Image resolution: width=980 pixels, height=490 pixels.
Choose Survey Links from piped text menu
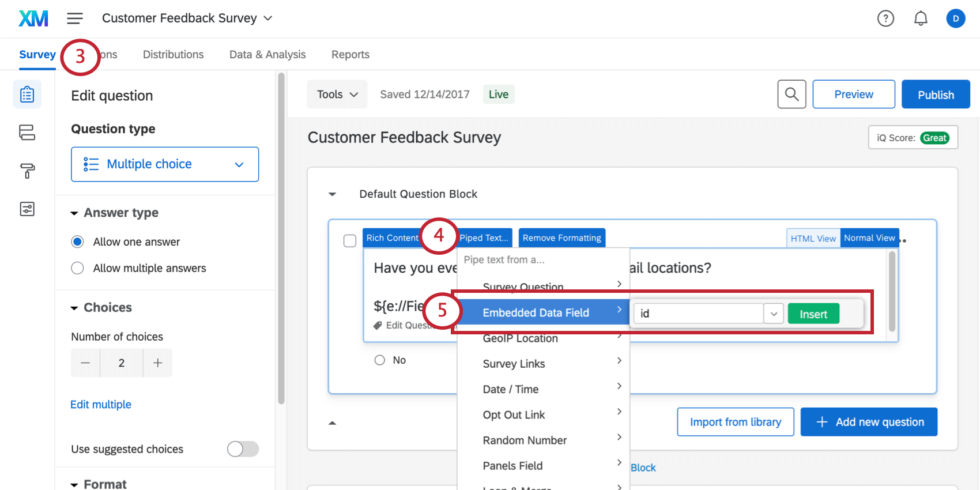(514, 364)
